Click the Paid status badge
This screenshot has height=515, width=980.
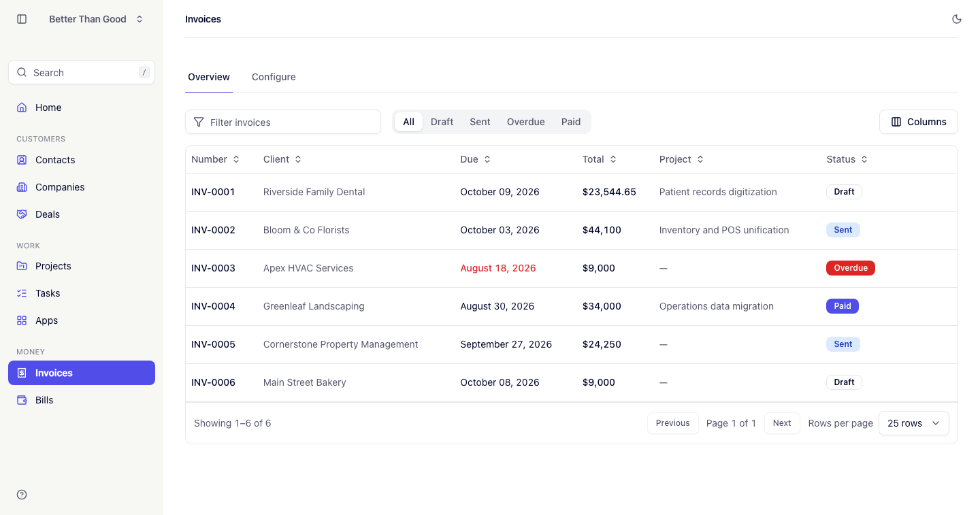[x=843, y=306]
